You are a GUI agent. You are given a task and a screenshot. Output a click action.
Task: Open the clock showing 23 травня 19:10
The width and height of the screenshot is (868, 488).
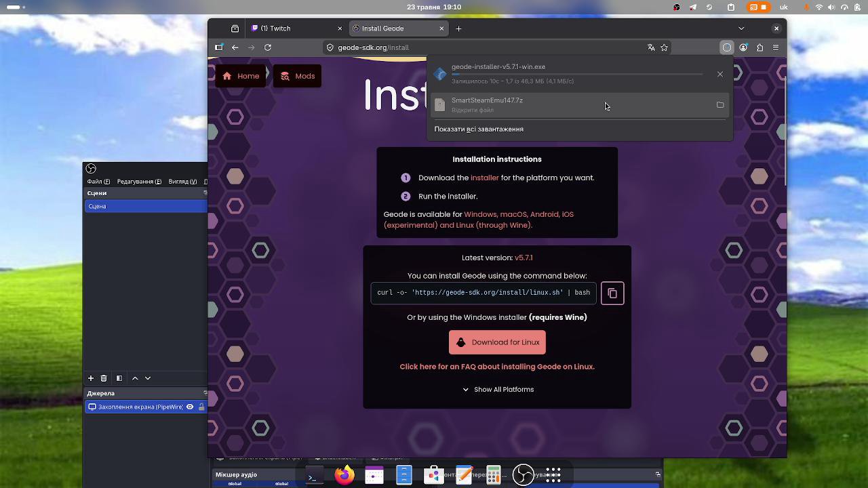click(434, 7)
